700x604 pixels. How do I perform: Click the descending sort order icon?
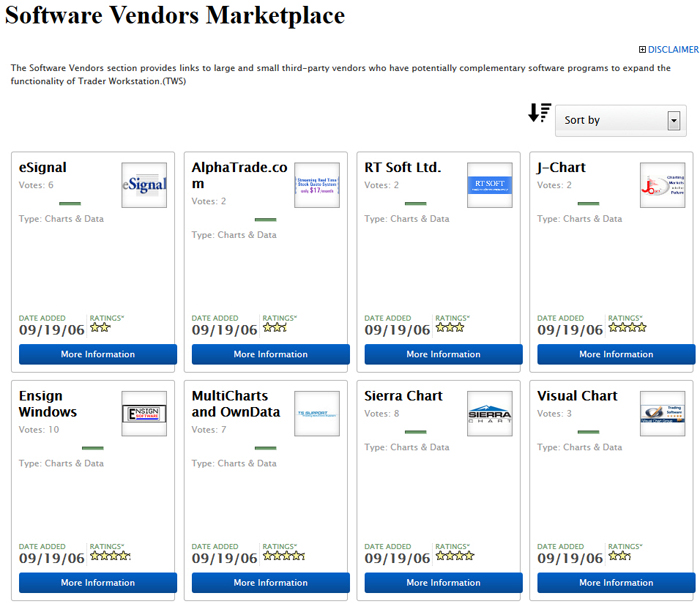[x=539, y=112]
